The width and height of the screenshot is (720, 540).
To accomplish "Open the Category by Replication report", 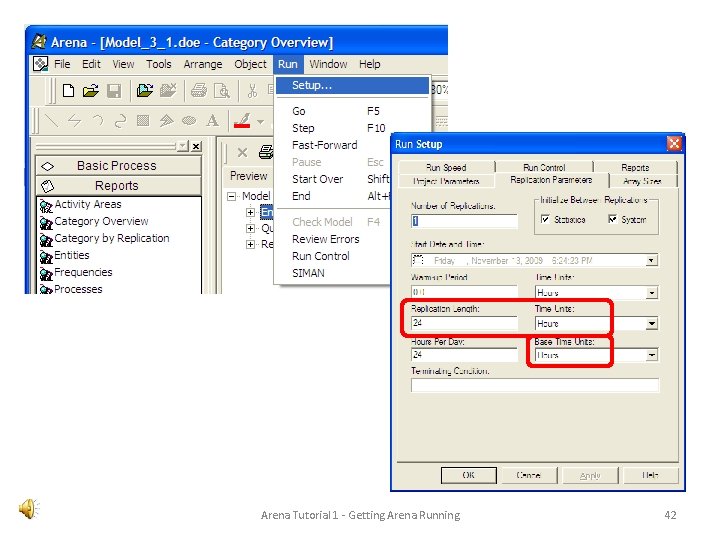I will point(112,238).
